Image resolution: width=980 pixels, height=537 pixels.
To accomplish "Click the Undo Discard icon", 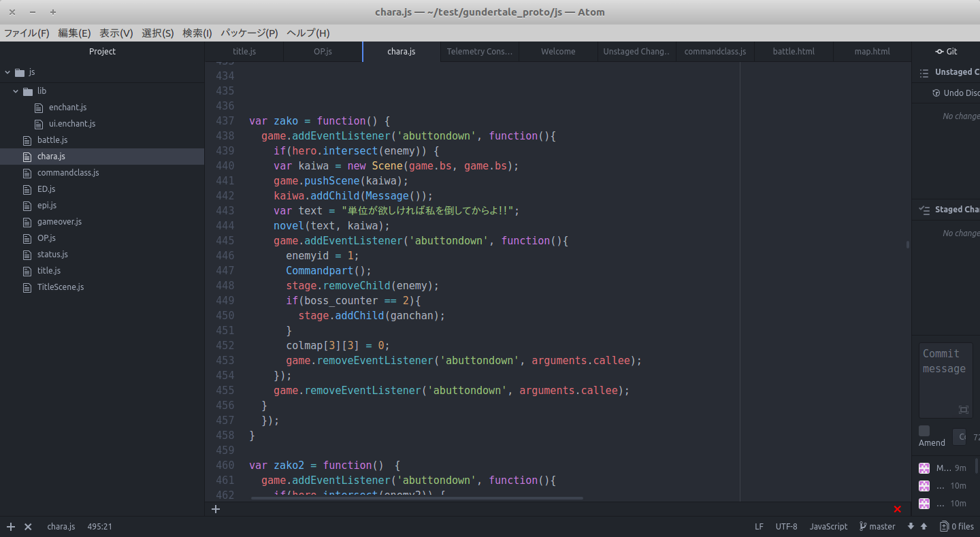I will [936, 93].
